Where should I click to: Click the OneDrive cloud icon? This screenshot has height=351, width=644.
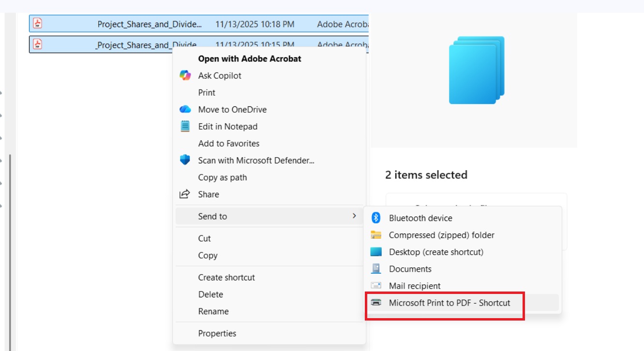[x=185, y=110]
